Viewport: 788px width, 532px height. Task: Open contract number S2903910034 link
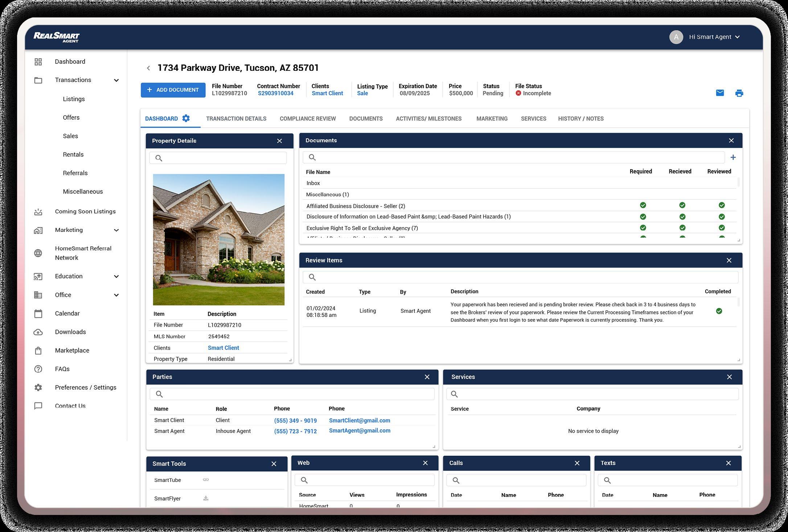tap(275, 93)
